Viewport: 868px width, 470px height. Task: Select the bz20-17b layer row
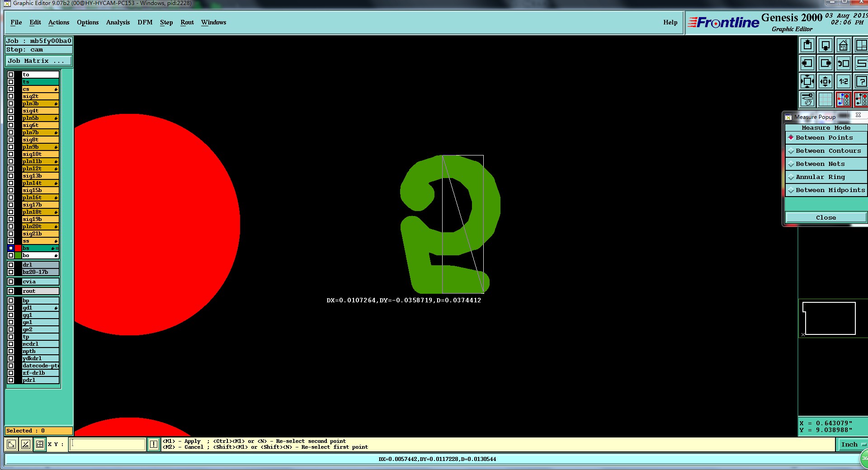tap(40, 272)
